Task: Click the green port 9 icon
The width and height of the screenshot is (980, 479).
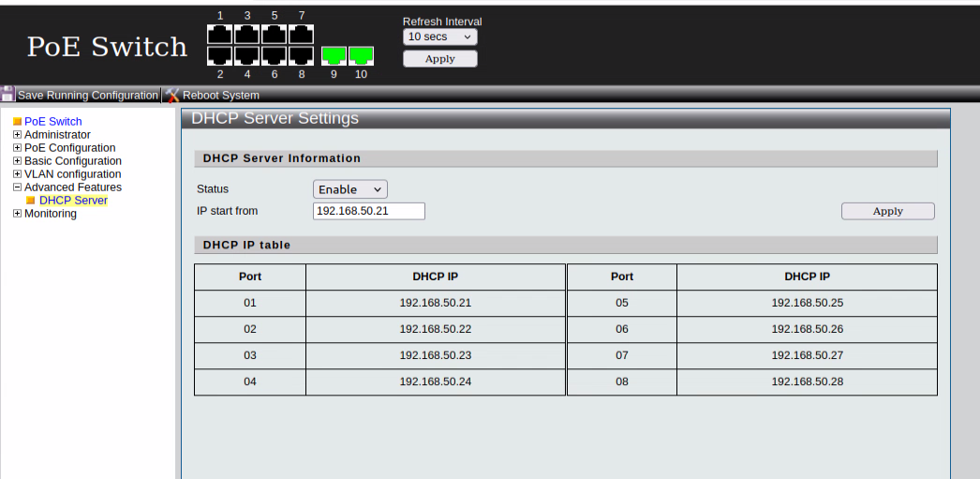Action: point(334,56)
